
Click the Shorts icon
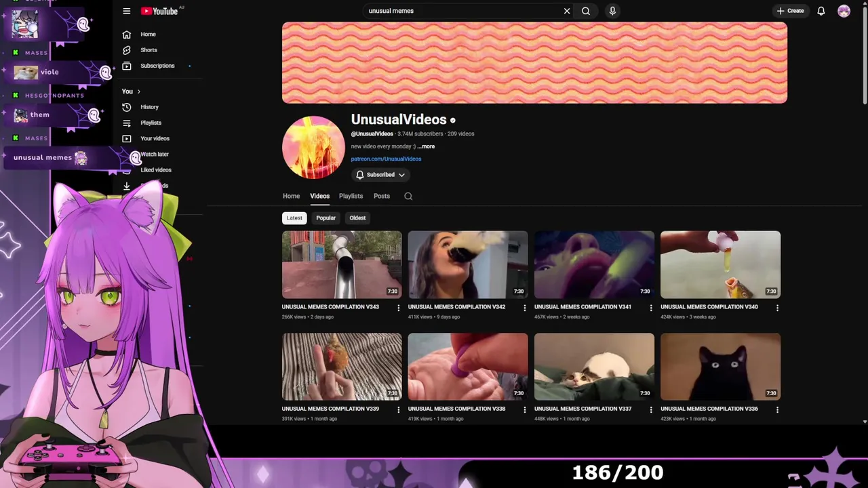(x=126, y=50)
